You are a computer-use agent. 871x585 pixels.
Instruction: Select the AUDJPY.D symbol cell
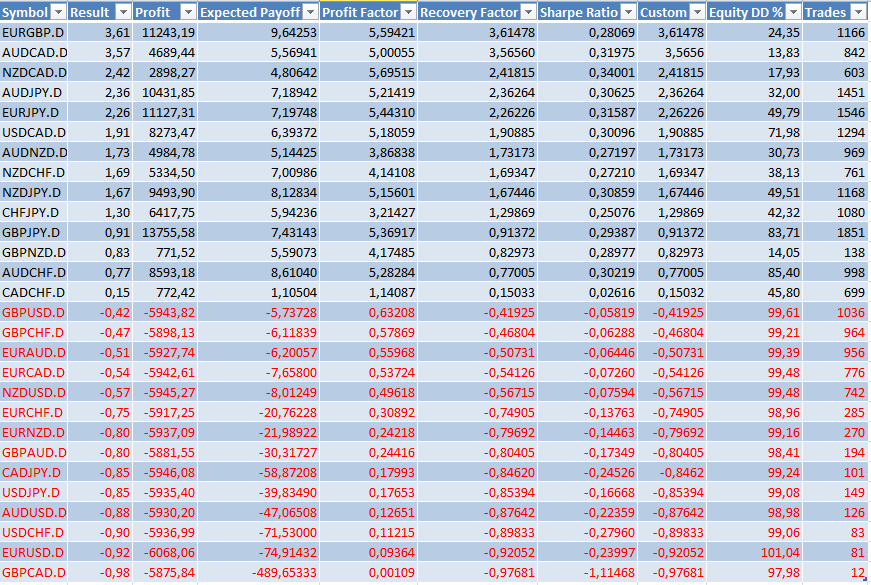point(33,93)
